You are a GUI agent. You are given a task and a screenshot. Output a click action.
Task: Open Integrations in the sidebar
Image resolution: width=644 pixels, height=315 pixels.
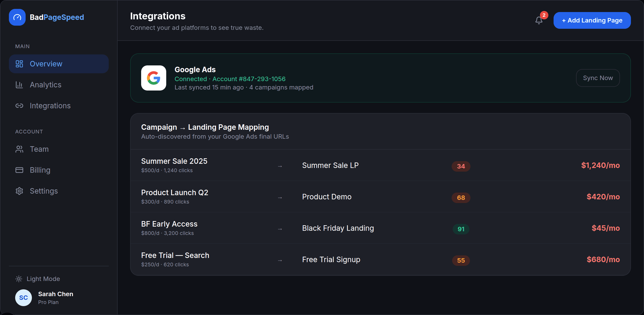tap(59, 106)
